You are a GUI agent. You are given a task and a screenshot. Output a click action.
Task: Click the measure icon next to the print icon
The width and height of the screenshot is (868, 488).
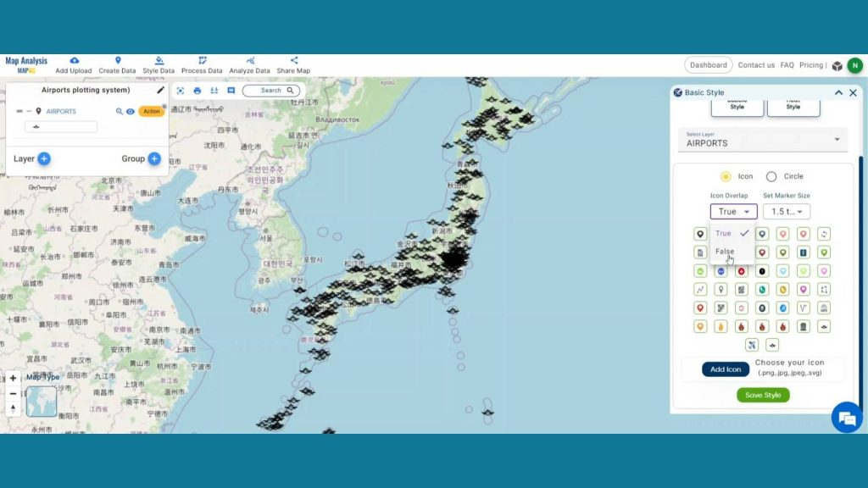tap(214, 91)
